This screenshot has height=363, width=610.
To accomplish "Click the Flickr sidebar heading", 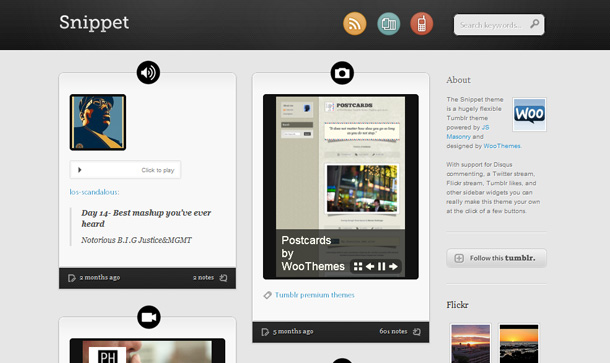I will 457,305.
